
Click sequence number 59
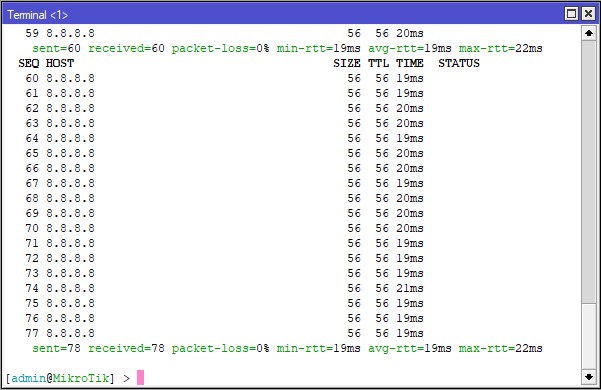32,33
